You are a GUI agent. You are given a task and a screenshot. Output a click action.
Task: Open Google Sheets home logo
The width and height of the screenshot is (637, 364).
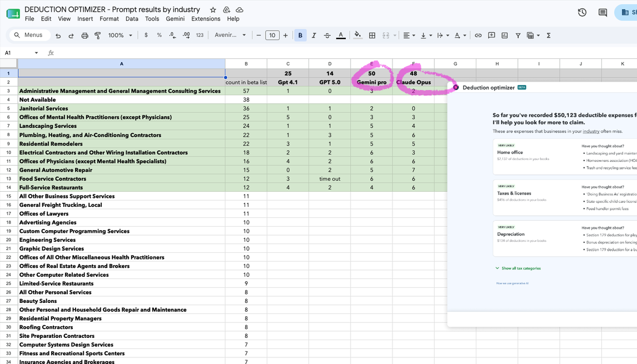tap(13, 14)
